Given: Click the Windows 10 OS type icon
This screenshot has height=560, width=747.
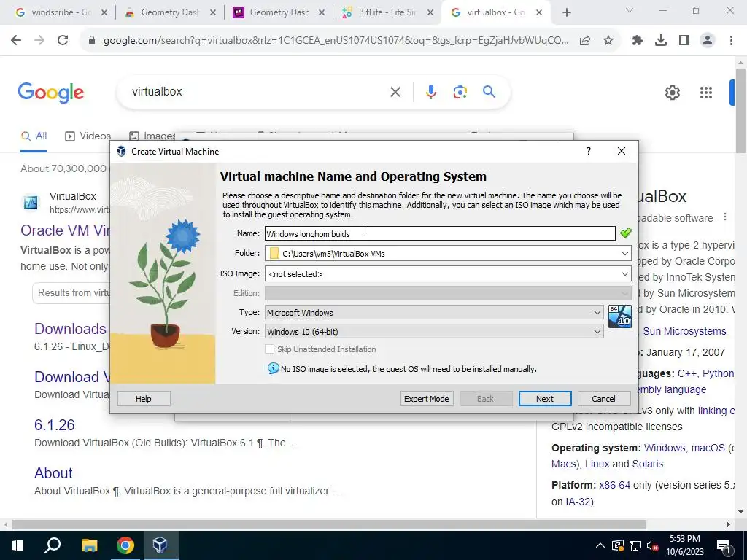Looking at the screenshot, I should click(620, 316).
